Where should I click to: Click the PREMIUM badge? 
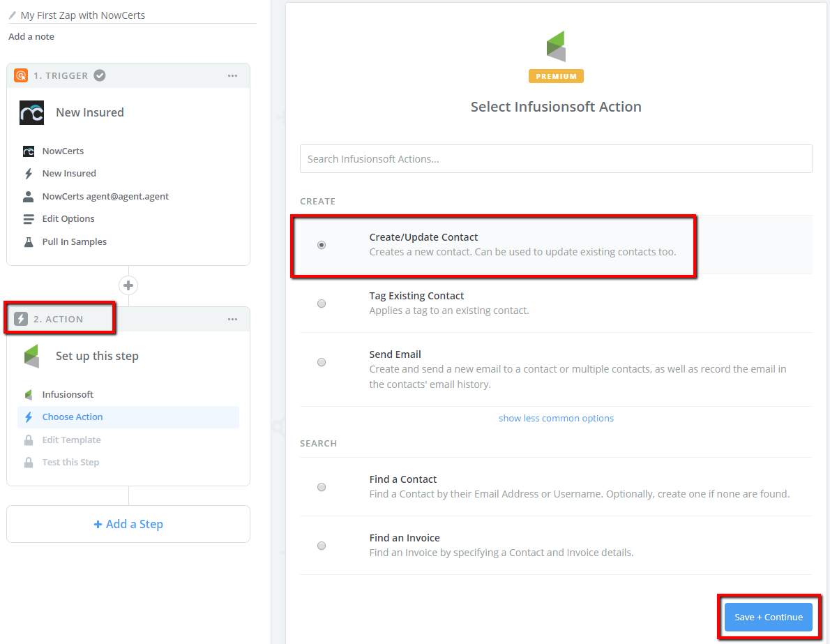pos(556,76)
